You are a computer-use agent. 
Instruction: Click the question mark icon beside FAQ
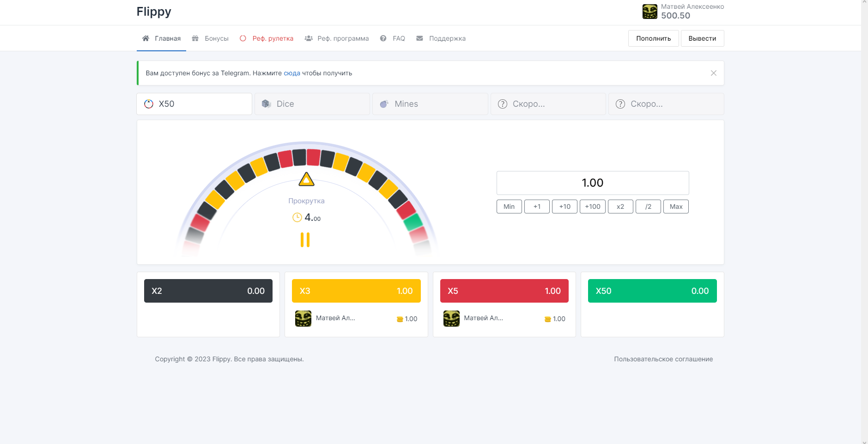(x=383, y=38)
